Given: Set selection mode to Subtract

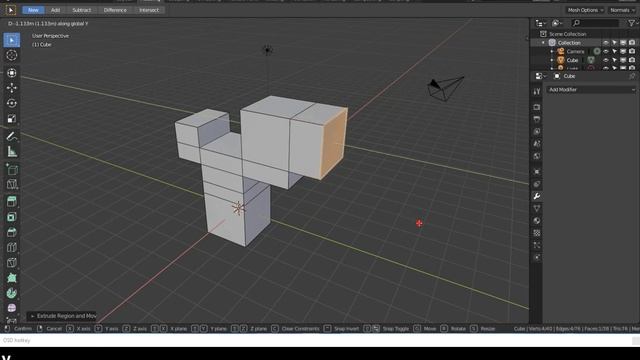Looking at the screenshot, I should pyautogui.click(x=82, y=10).
